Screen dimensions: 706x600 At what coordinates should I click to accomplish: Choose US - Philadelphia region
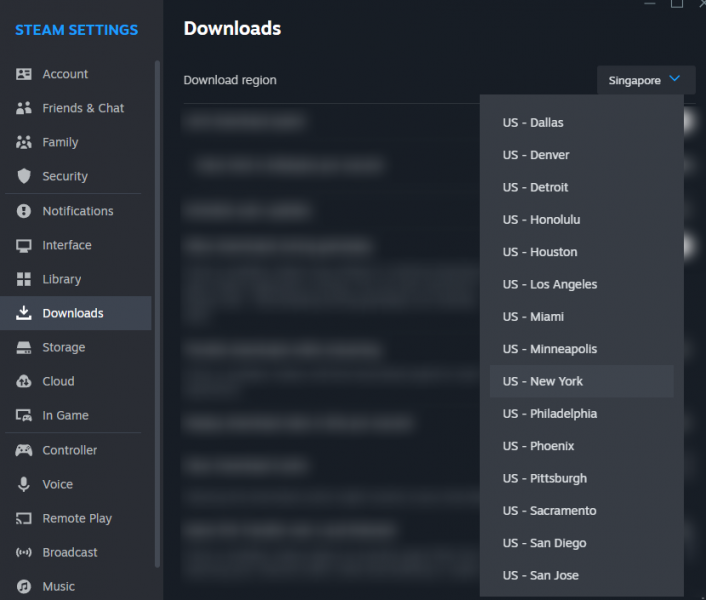click(x=581, y=414)
